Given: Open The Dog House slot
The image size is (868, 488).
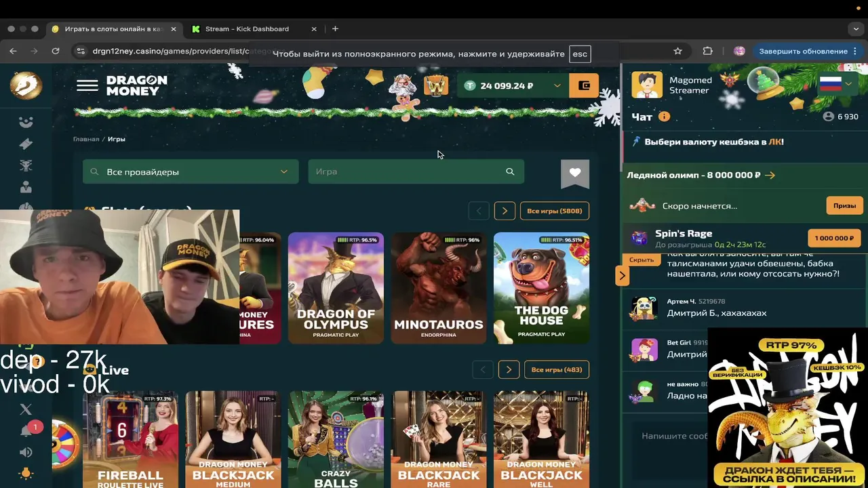Looking at the screenshot, I should (x=541, y=288).
